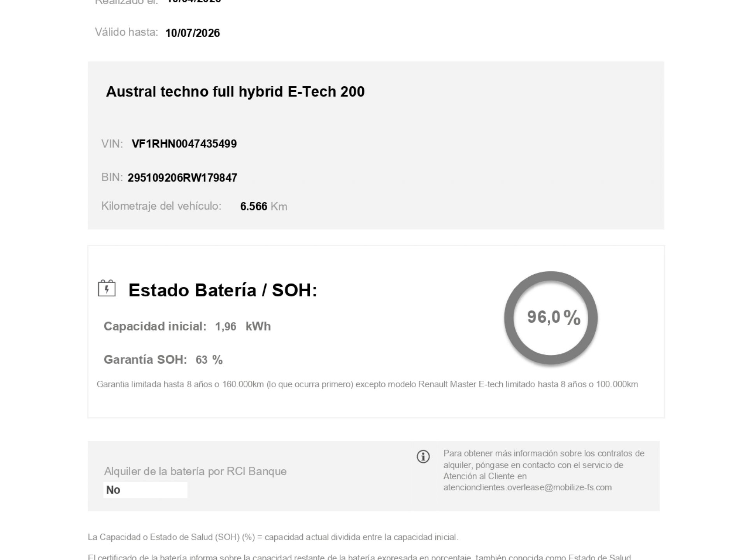Click the information circle icon
The width and height of the screenshot is (747, 560).
pyautogui.click(x=423, y=457)
